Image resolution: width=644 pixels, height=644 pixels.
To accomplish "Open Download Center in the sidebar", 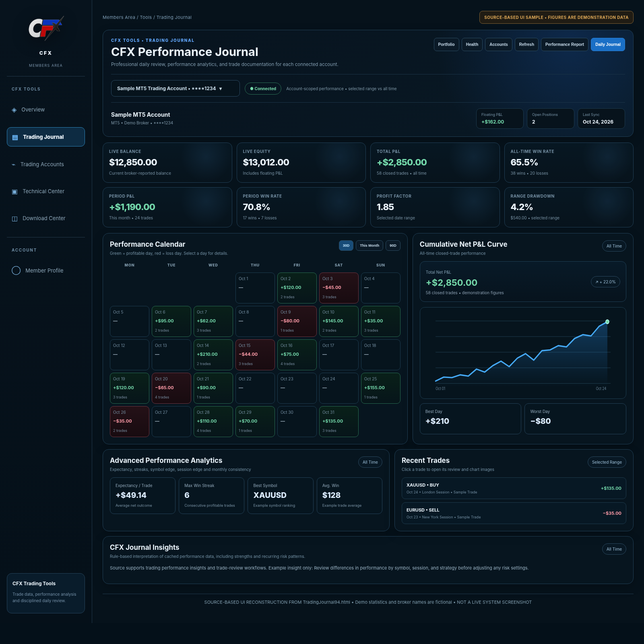I will pos(46,219).
